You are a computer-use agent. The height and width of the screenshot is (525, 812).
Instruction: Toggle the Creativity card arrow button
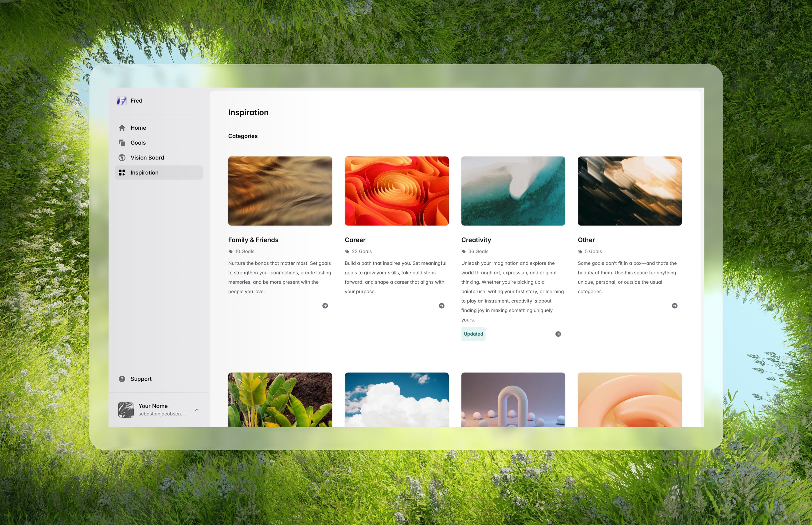[558, 334]
